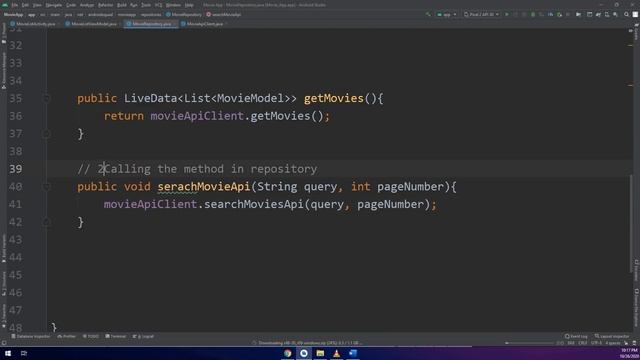Open the Refactor menu
640x360 pixels.
pos(105,5)
